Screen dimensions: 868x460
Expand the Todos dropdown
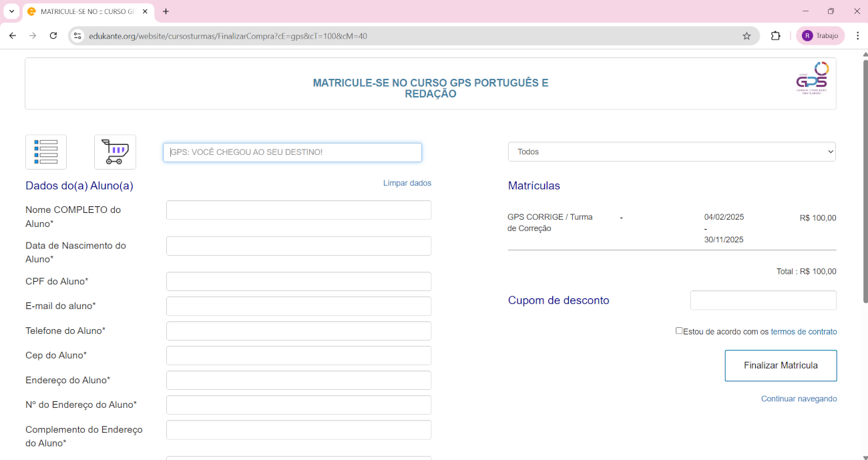(672, 152)
